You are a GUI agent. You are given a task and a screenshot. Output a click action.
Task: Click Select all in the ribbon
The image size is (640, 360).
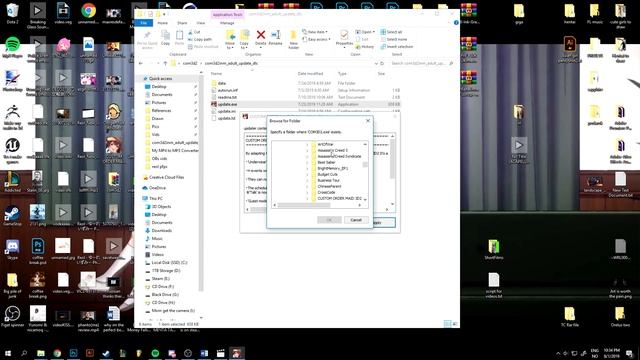(x=391, y=32)
